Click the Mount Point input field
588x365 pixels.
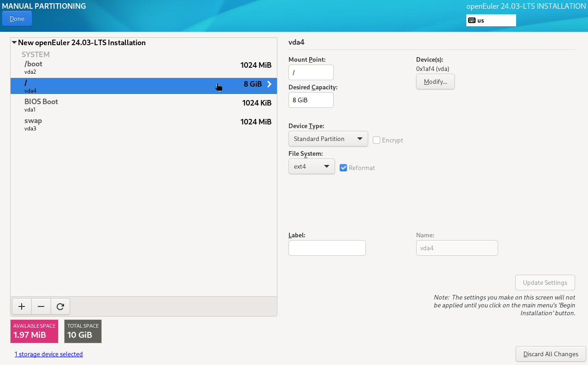coord(311,72)
